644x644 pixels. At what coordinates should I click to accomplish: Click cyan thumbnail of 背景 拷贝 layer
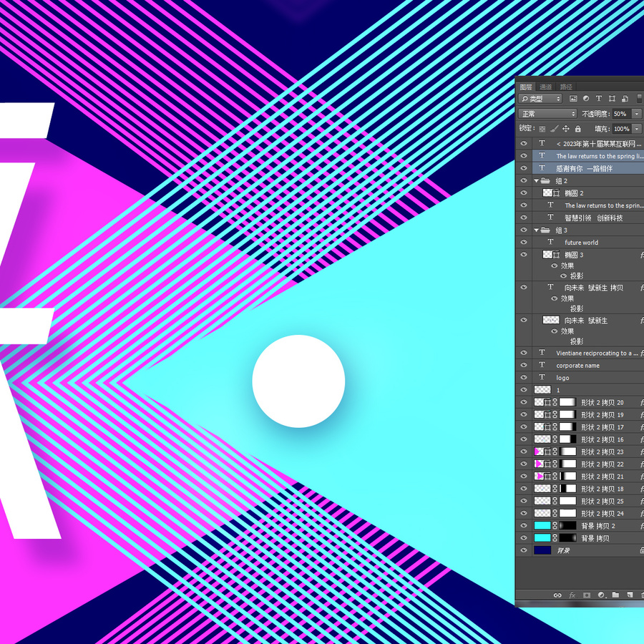542,538
